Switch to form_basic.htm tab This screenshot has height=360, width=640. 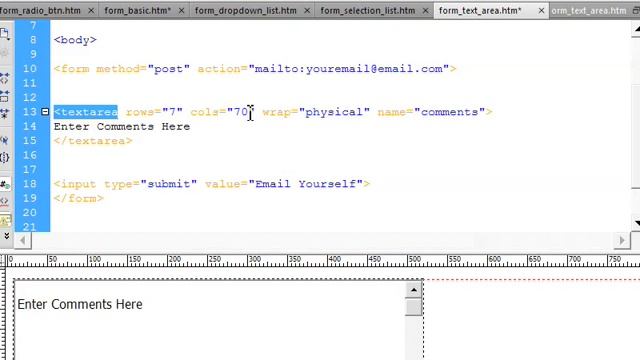138,10
